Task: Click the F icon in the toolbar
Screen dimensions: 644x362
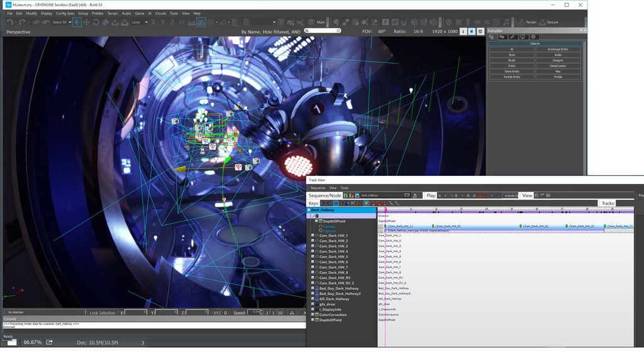Action: point(386,22)
